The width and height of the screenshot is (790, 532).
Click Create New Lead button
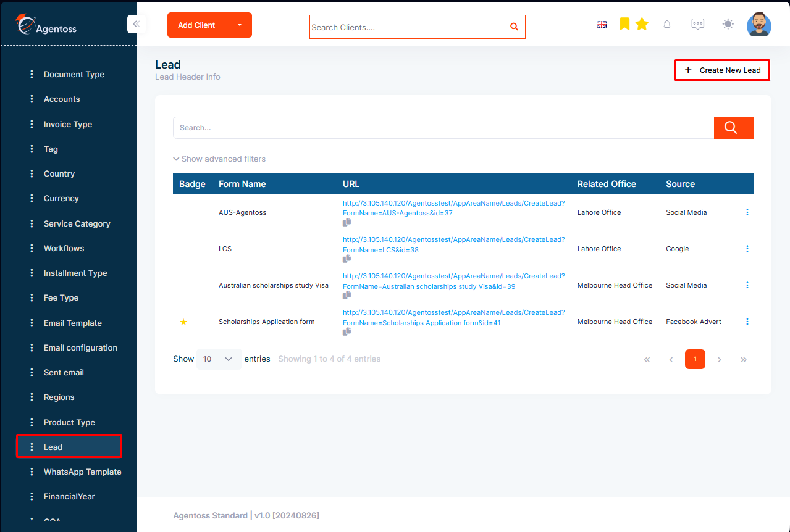[x=722, y=70]
